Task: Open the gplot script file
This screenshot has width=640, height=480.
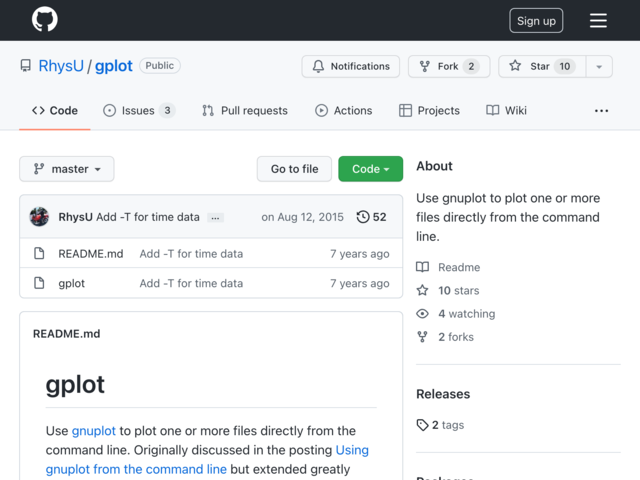Action: click(x=71, y=283)
